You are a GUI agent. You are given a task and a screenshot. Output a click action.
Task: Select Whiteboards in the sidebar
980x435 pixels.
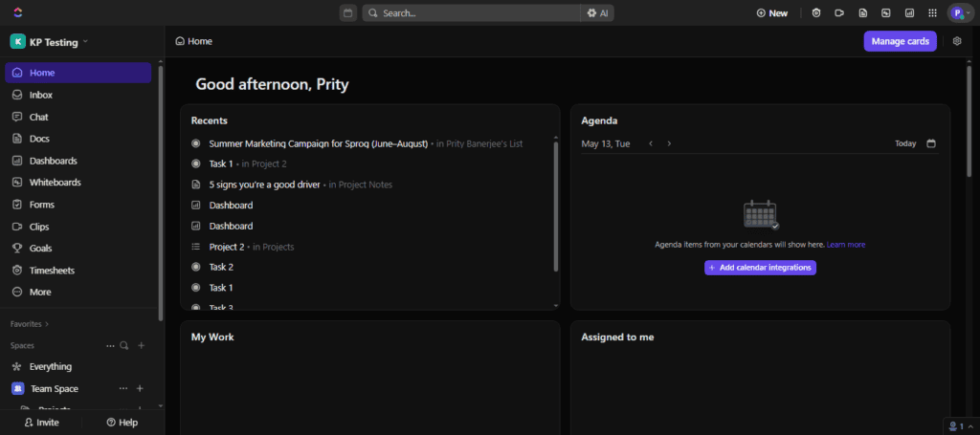(x=55, y=183)
